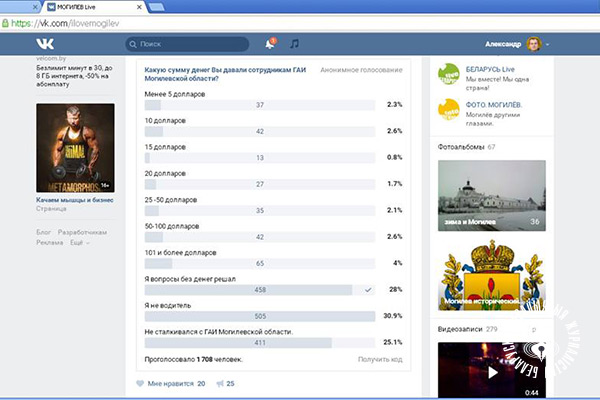
Task: Open 'Качаем мышцы и бизнес' page link
Action: click(x=74, y=199)
